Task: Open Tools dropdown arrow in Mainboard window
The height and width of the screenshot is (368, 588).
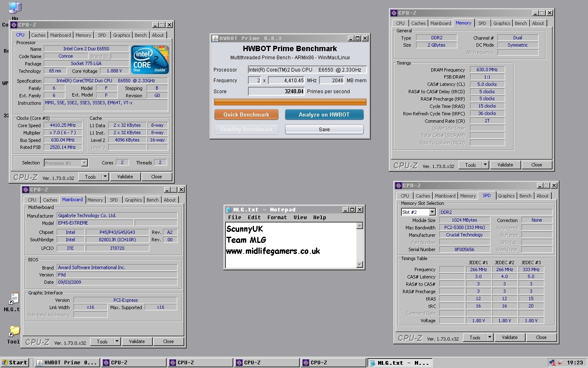Action: point(117,341)
